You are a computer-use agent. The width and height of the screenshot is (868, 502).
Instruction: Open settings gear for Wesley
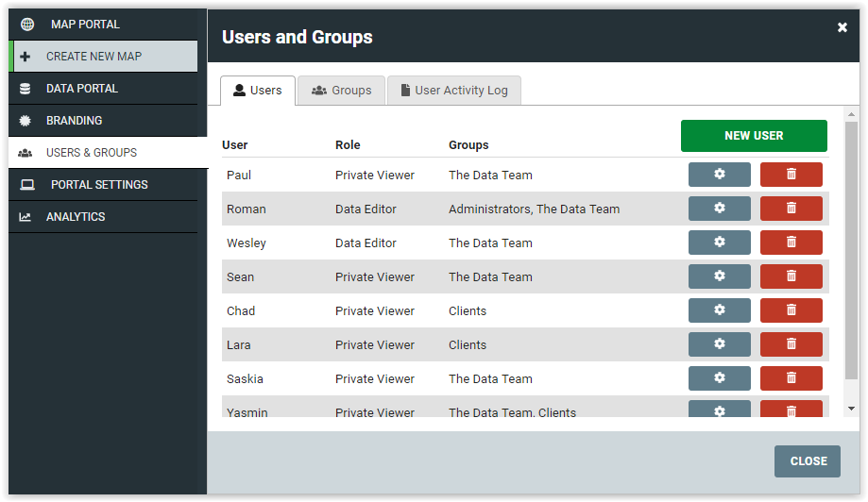coord(719,243)
